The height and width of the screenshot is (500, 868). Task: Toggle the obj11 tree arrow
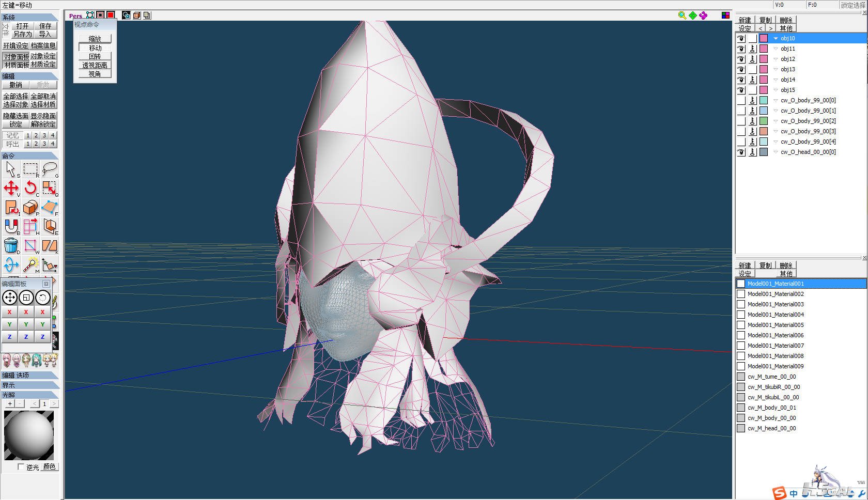pyautogui.click(x=776, y=49)
